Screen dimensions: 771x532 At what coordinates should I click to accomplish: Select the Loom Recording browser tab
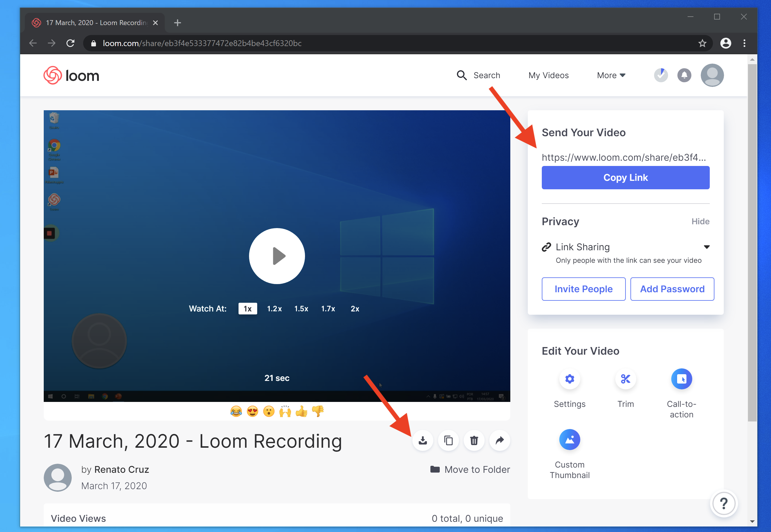point(95,23)
